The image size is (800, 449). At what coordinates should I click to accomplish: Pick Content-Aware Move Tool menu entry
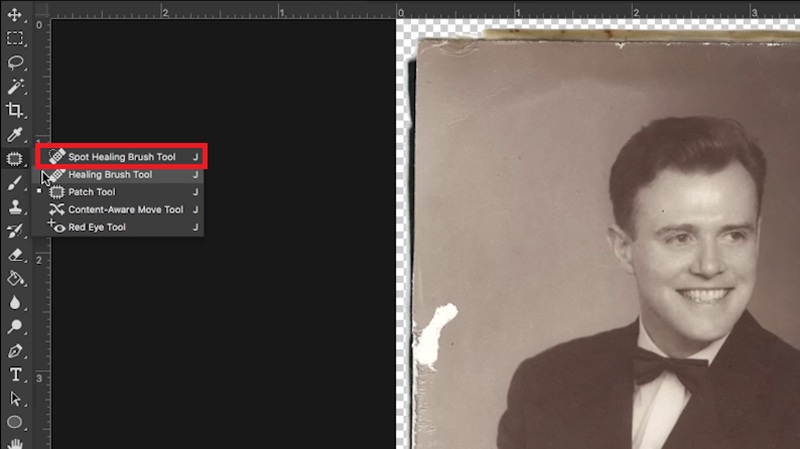pos(125,210)
